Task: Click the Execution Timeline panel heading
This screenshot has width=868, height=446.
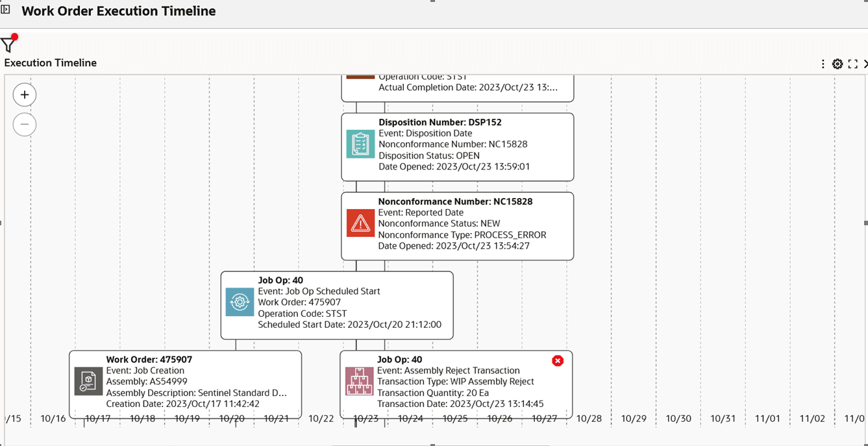Action: [x=51, y=63]
